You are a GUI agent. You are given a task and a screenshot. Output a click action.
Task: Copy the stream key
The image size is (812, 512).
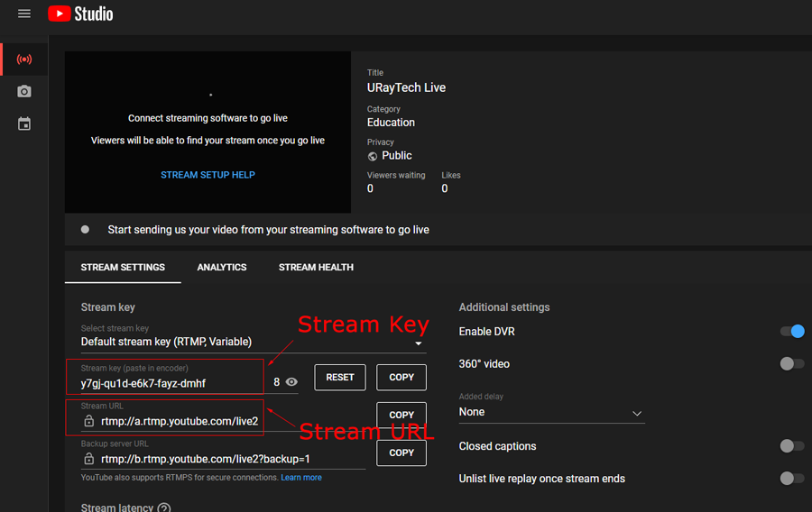[401, 378]
